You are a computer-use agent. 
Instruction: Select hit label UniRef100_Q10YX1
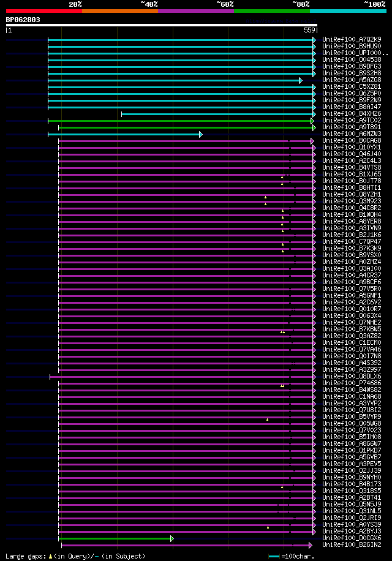pyautogui.click(x=352, y=147)
